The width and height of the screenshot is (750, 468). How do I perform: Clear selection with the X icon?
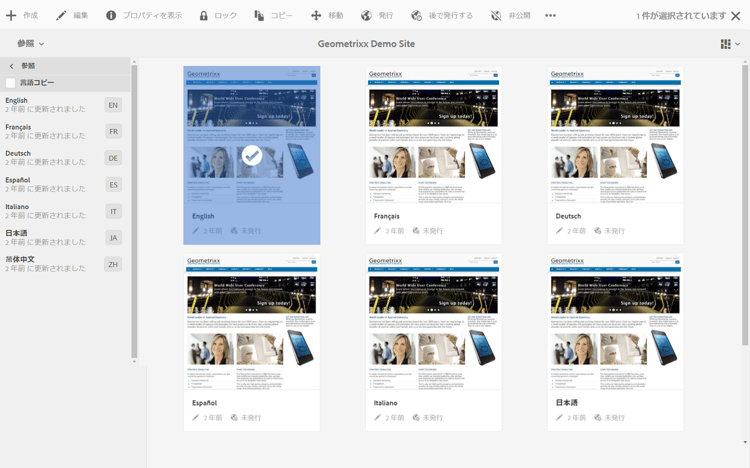(736, 16)
